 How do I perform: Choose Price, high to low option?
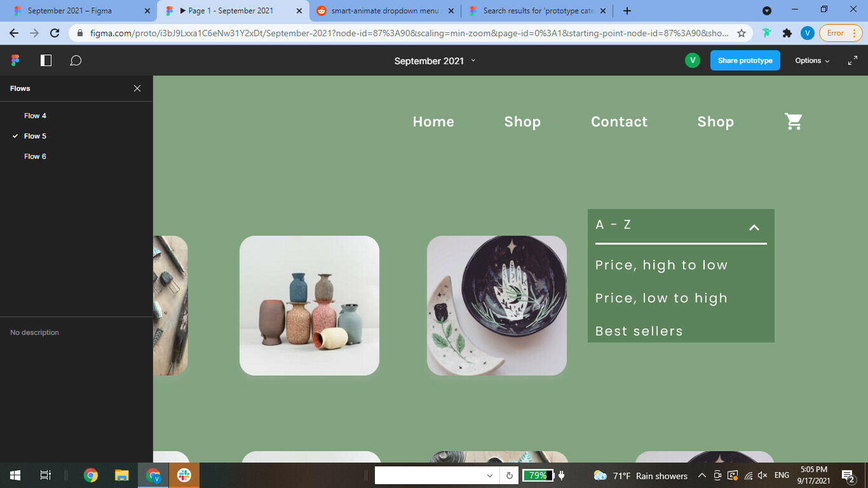[x=661, y=266]
